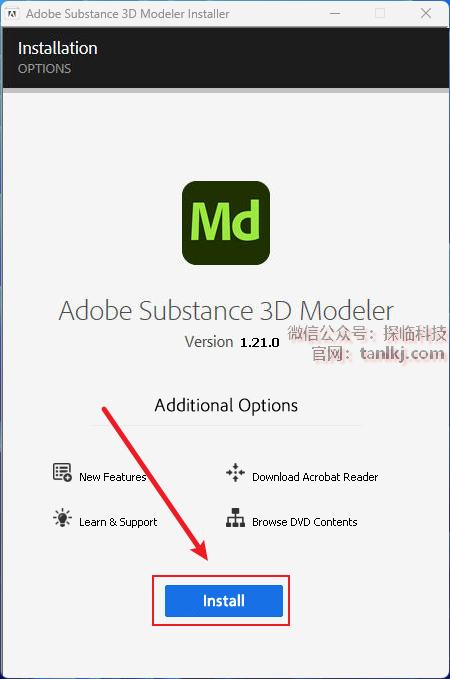450x679 pixels.
Task: Click the Version 1.21.0 text
Action: [232, 342]
